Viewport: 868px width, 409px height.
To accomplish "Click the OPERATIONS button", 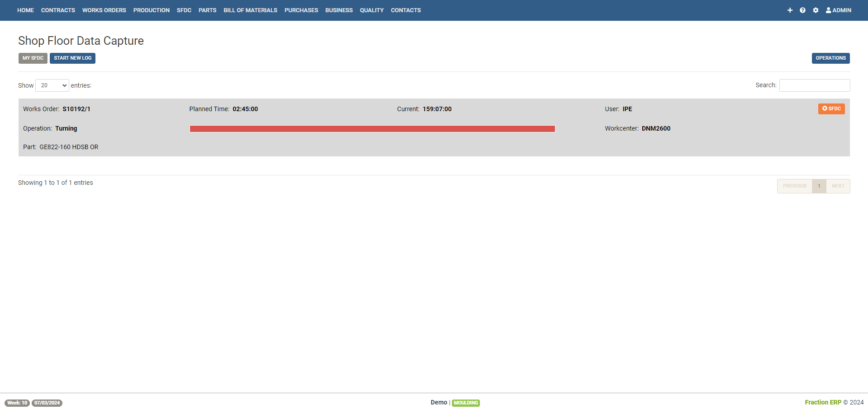I will click(x=830, y=58).
